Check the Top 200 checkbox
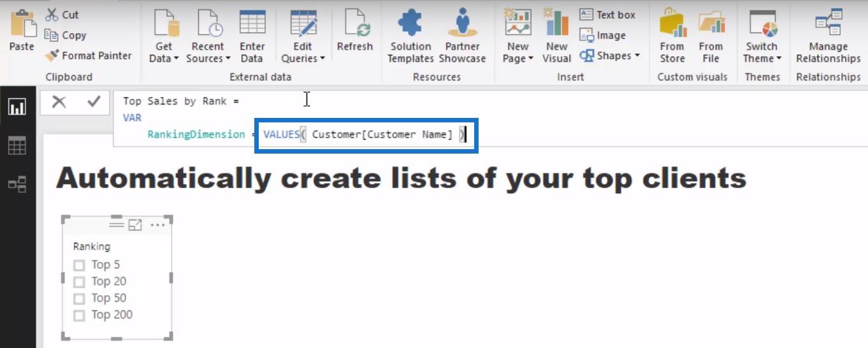The height and width of the screenshot is (348, 868). tap(79, 315)
